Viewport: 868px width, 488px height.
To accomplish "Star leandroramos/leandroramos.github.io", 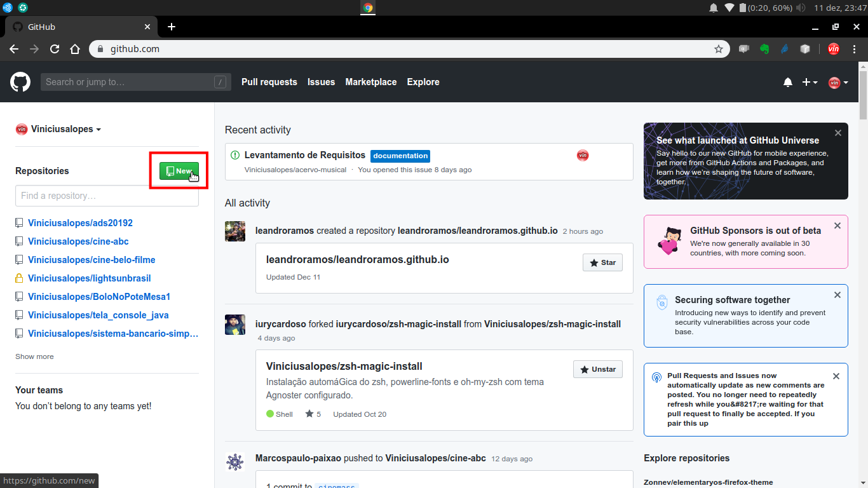I will click(x=602, y=262).
